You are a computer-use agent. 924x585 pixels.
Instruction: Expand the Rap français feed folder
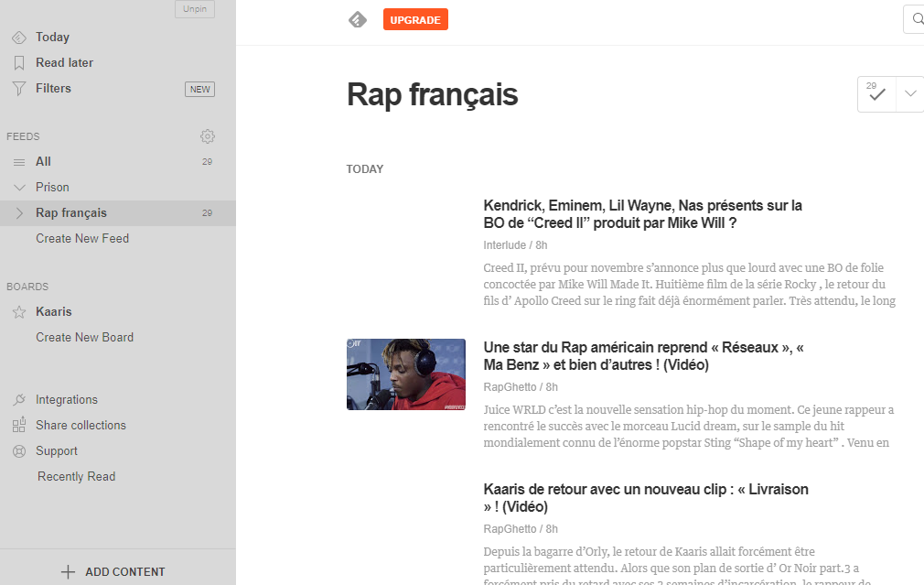coord(19,213)
